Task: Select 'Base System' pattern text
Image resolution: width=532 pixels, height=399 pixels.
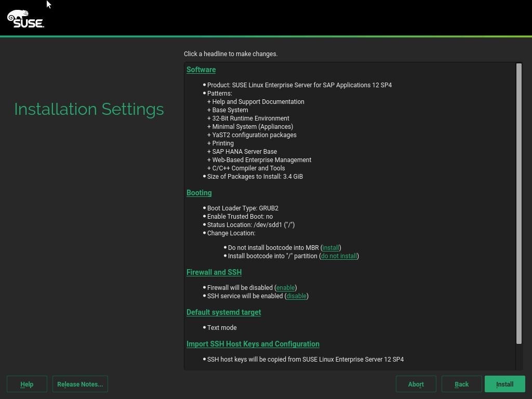Action: (x=230, y=110)
